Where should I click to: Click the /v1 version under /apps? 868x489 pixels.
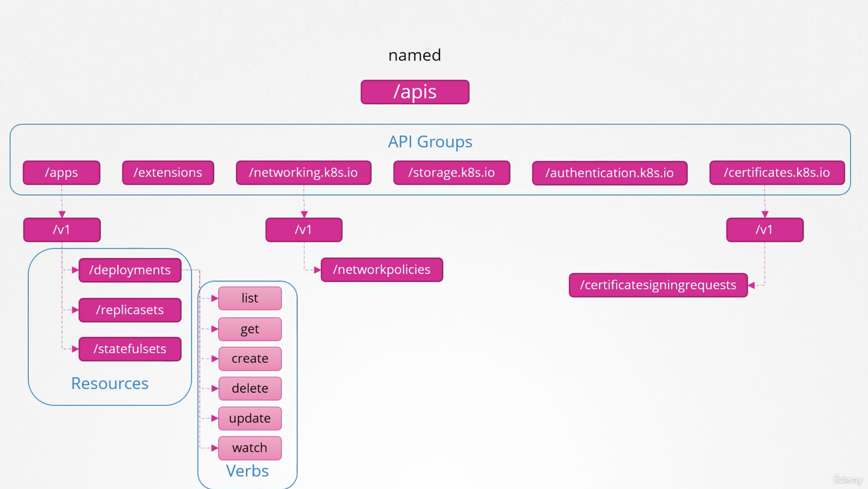click(x=62, y=230)
